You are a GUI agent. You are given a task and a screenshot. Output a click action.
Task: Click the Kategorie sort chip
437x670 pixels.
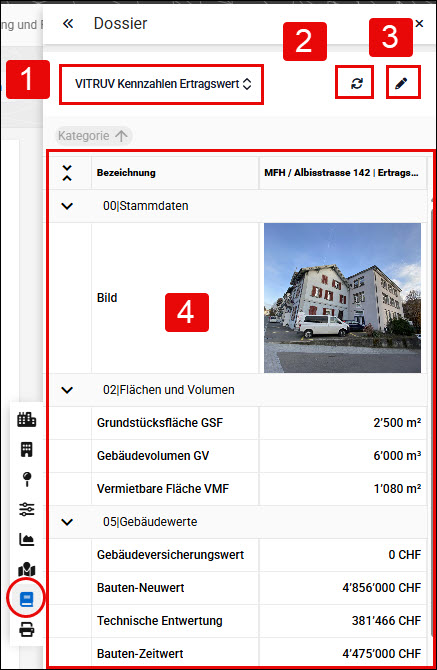pos(94,136)
